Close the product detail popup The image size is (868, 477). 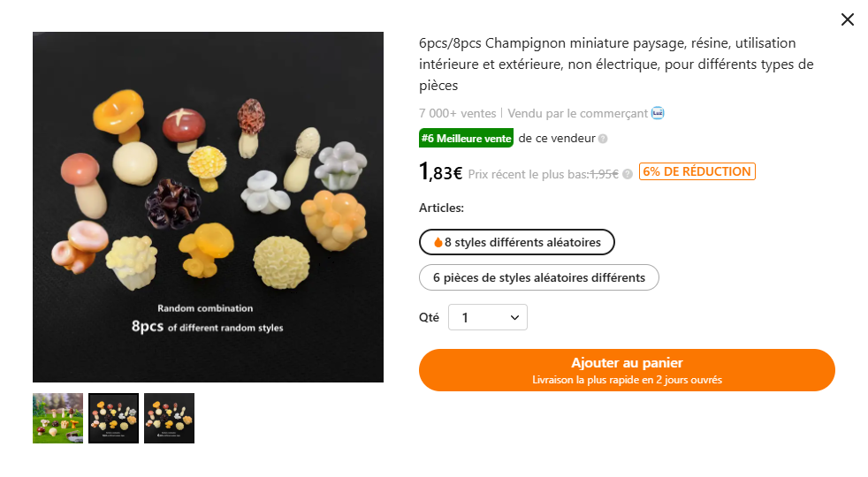tap(847, 19)
